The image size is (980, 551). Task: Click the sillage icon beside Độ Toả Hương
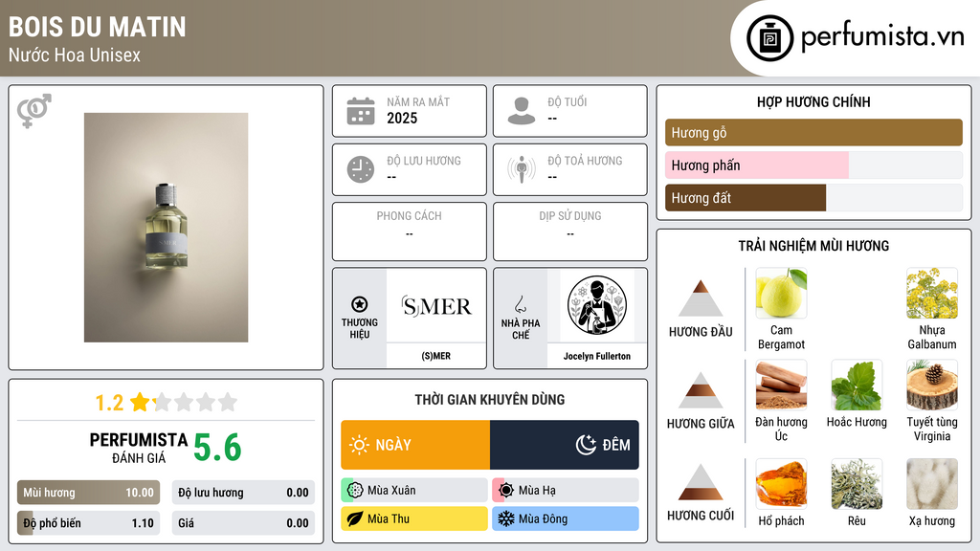click(x=522, y=169)
